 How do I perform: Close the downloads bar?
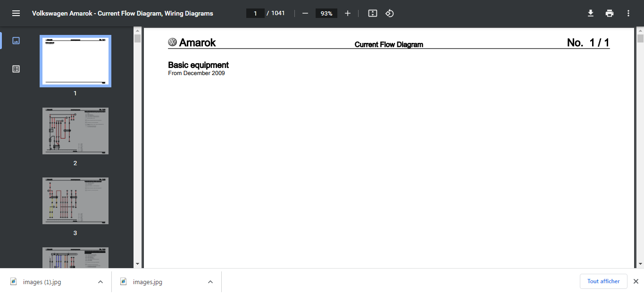(636, 281)
